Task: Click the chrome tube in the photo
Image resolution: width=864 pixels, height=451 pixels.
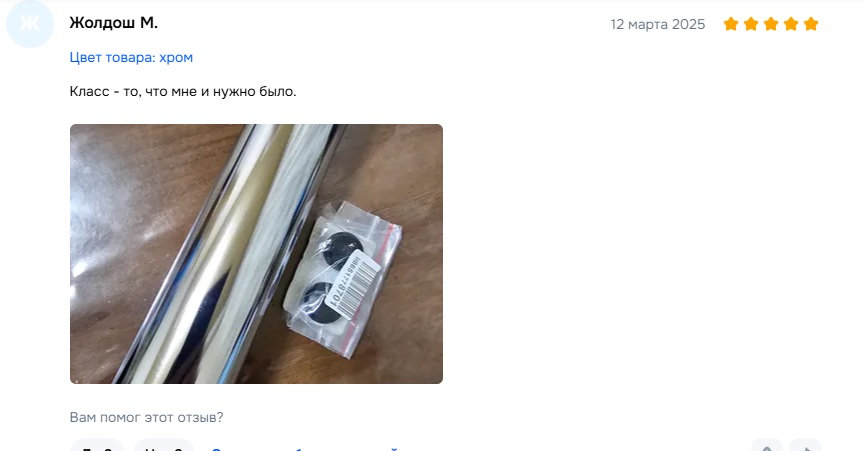Action: click(x=229, y=254)
